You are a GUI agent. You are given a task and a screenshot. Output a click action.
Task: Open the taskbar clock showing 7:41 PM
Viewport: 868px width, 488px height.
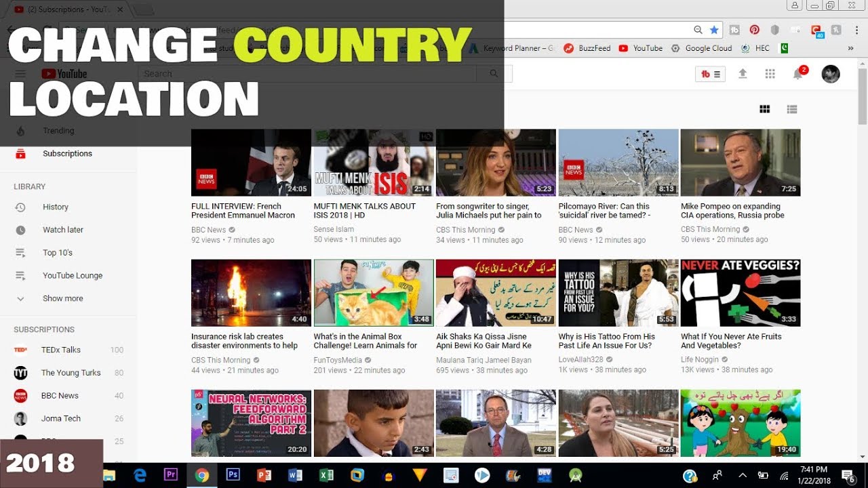pyautogui.click(x=813, y=474)
